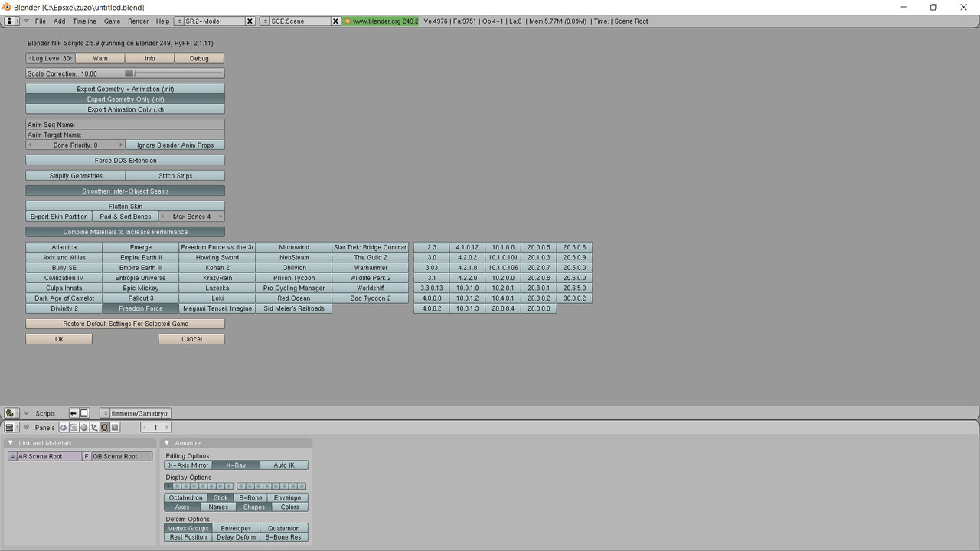Toggle the Axes display option
This screenshot has height=551, width=980.
[x=182, y=507]
